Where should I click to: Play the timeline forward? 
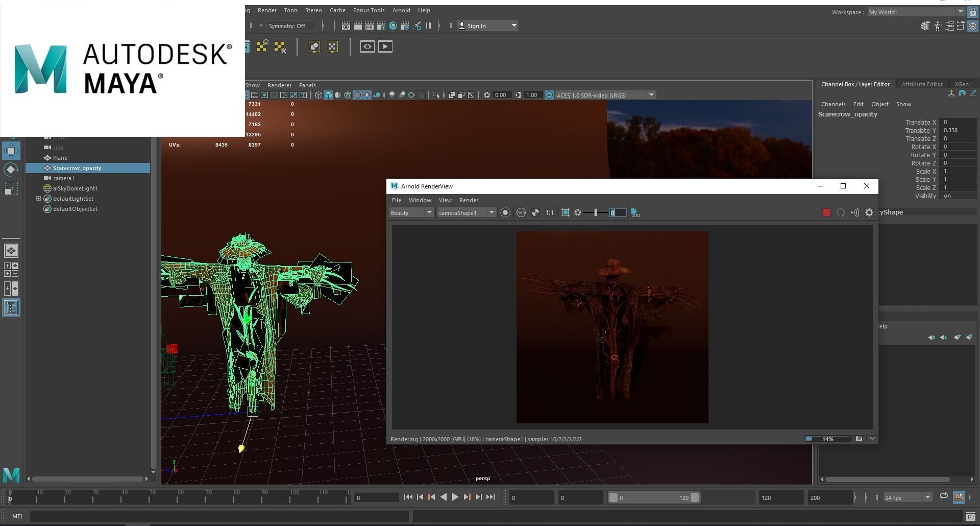click(x=455, y=497)
